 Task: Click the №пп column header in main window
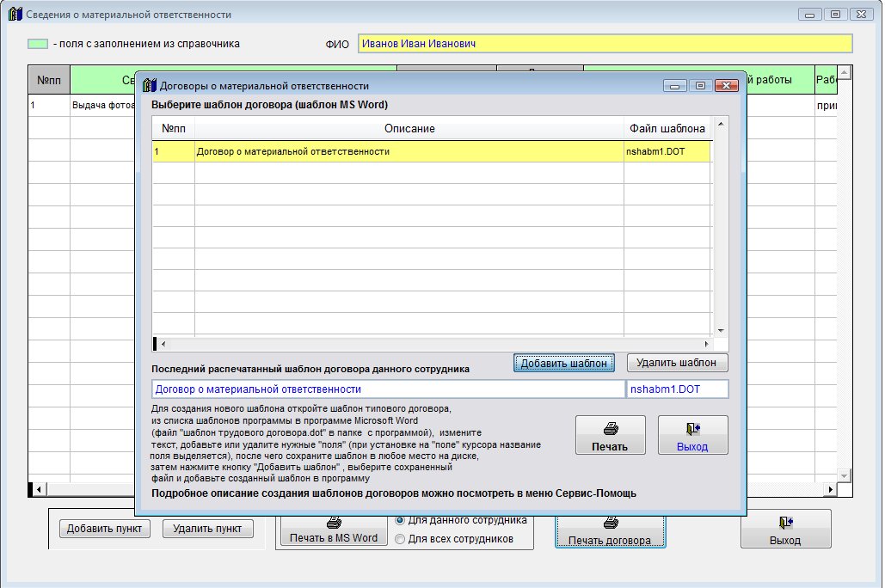(x=49, y=80)
